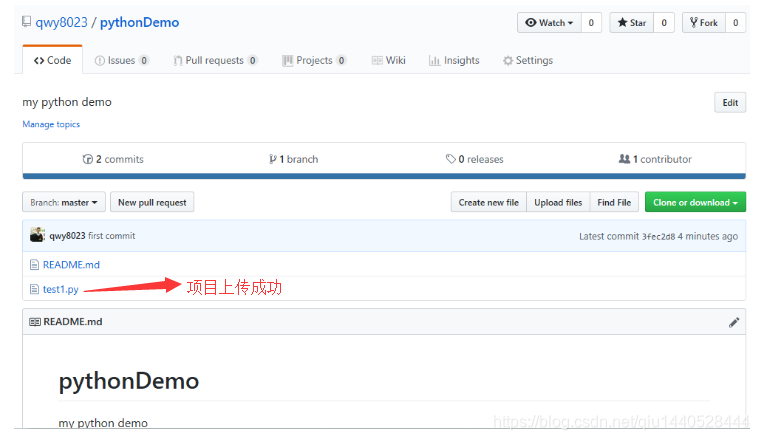The width and height of the screenshot is (759, 440).
Task: Click the file icon beside README.md row
Action: point(34,265)
